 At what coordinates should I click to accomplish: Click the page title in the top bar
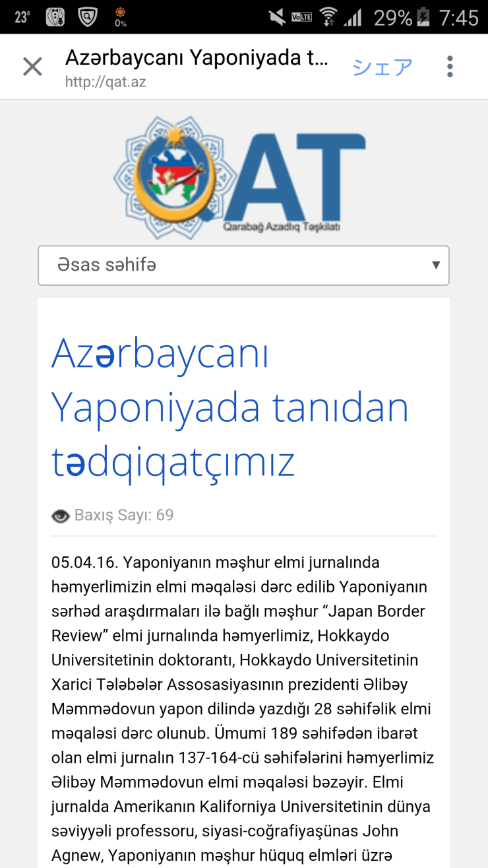(x=197, y=58)
